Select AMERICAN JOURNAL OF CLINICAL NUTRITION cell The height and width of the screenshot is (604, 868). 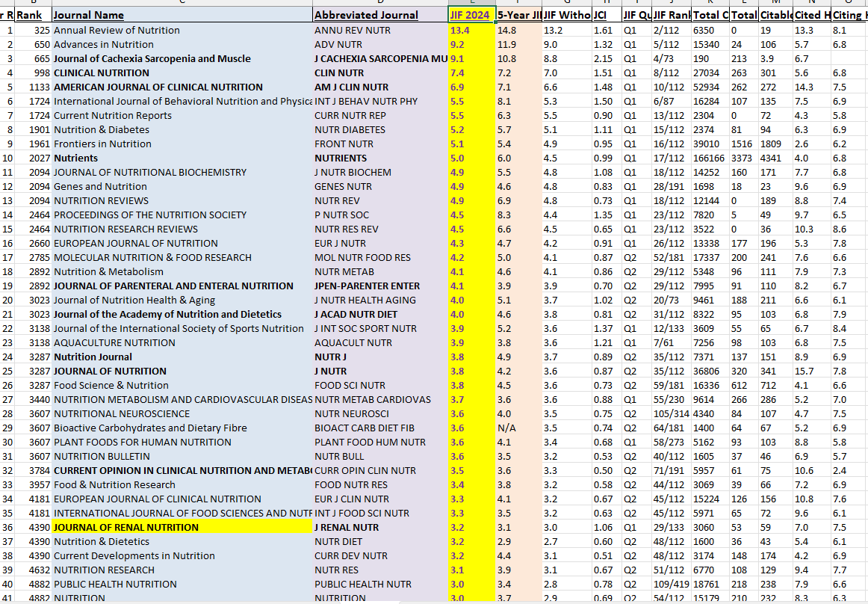click(x=182, y=87)
